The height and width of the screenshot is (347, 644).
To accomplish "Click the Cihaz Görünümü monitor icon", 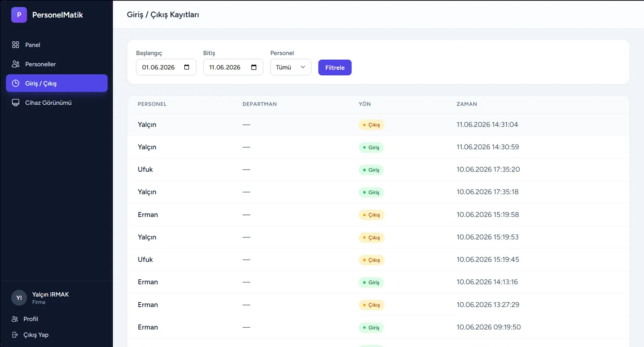I will click(16, 103).
